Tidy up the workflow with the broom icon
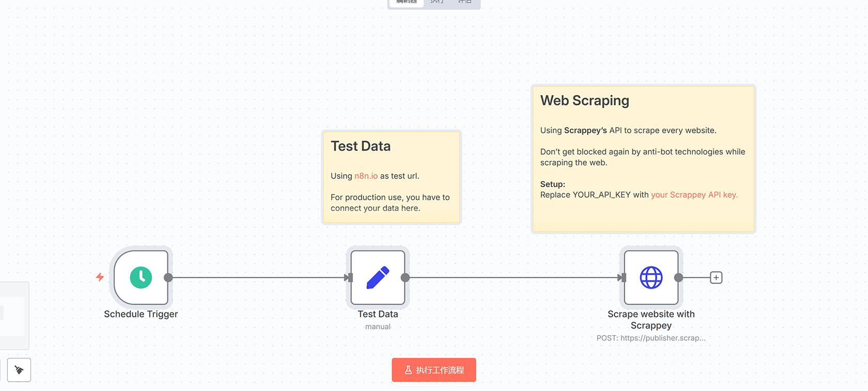This screenshot has width=868, height=391. point(19,370)
